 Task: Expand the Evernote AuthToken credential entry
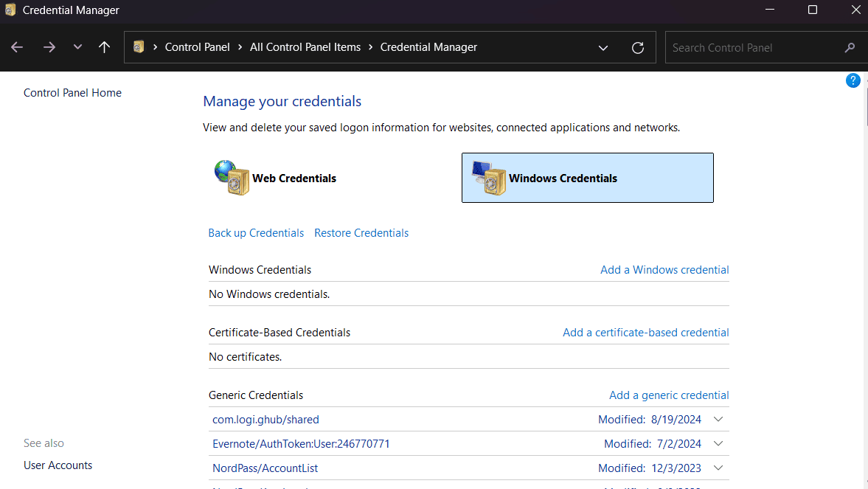pos(719,444)
